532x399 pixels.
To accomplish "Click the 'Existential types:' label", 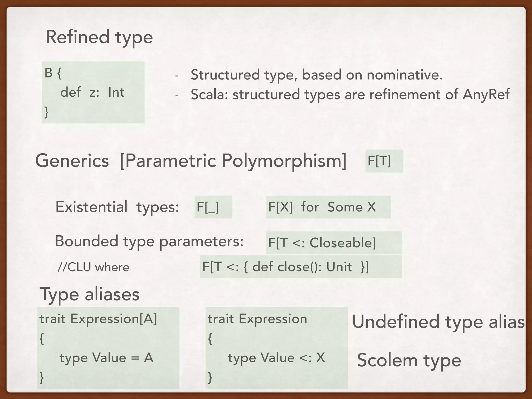I will 117,207.
